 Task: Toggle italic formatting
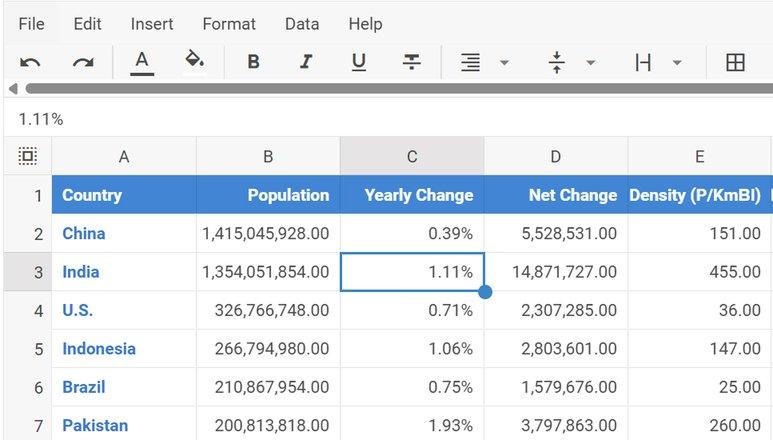(306, 62)
